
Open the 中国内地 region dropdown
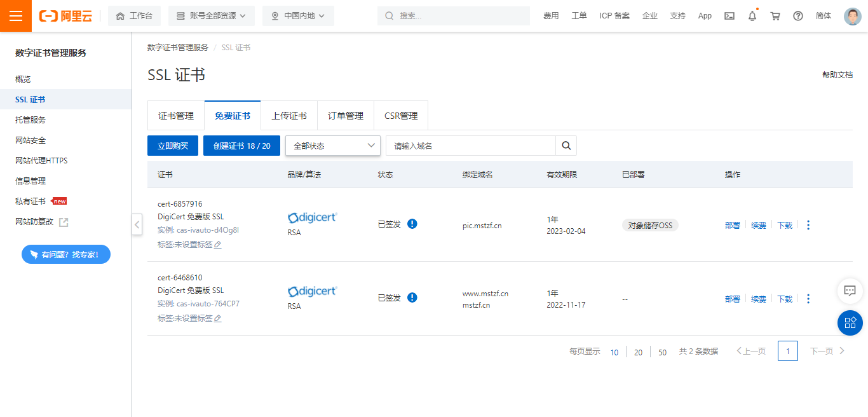(298, 16)
